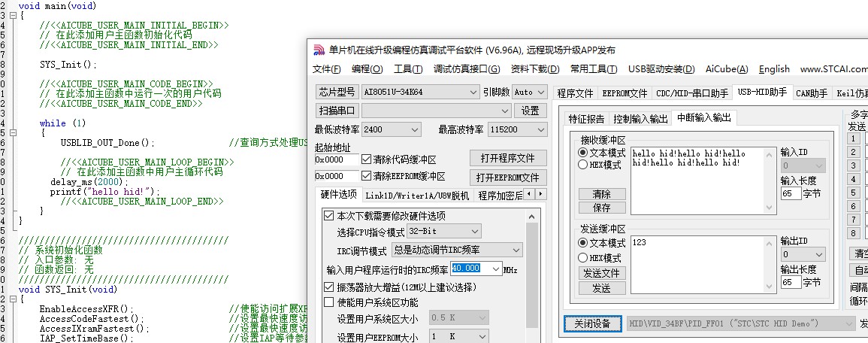Enable 使能用户系统区功能 checkbox

click(329, 302)
